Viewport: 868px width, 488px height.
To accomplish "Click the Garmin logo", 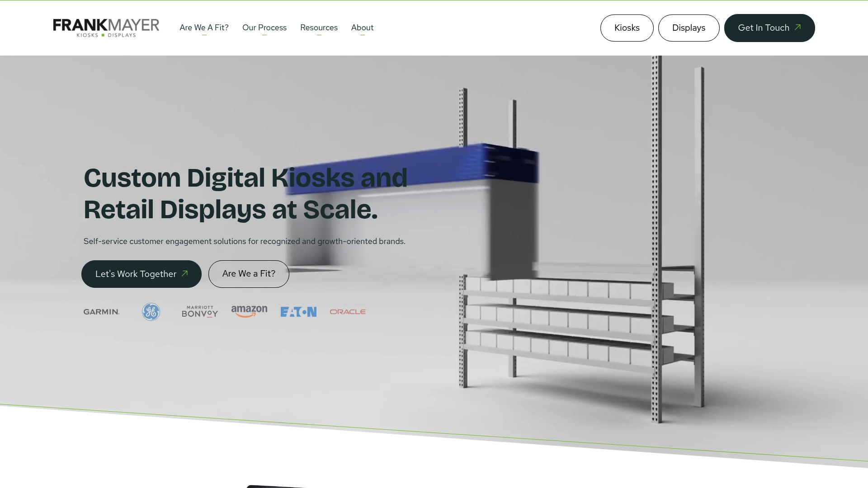I will 102,312.
